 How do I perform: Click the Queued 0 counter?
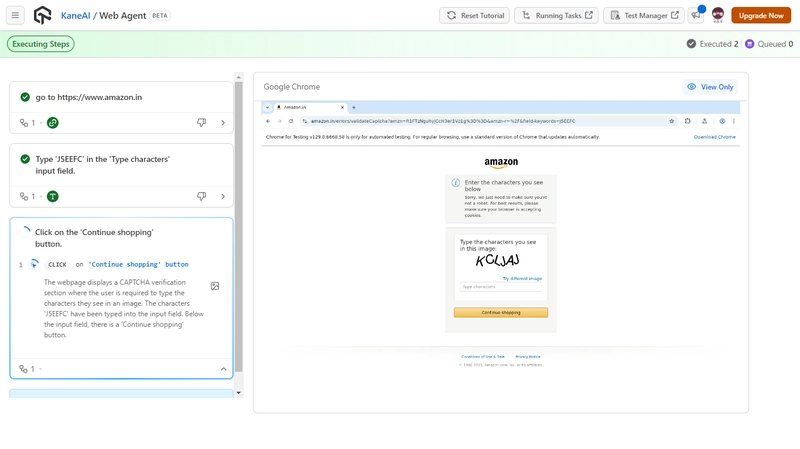point(769,44)
